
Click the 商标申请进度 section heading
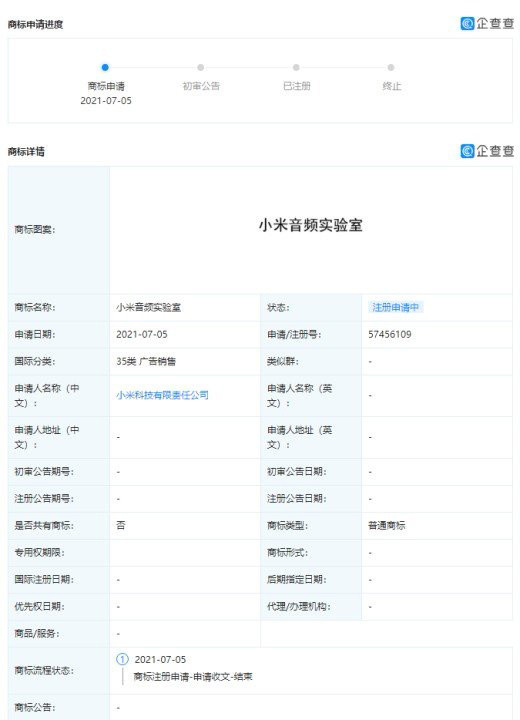(35, 24)
